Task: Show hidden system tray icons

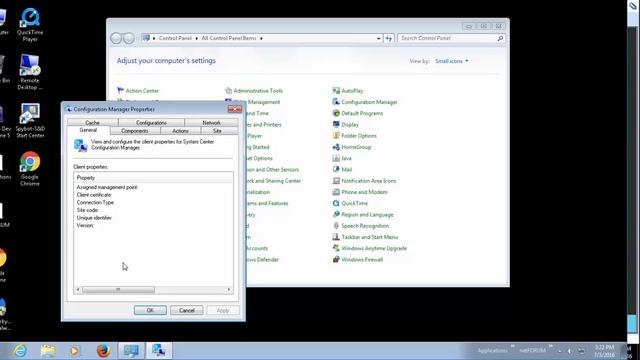Action: coord(559,351)
